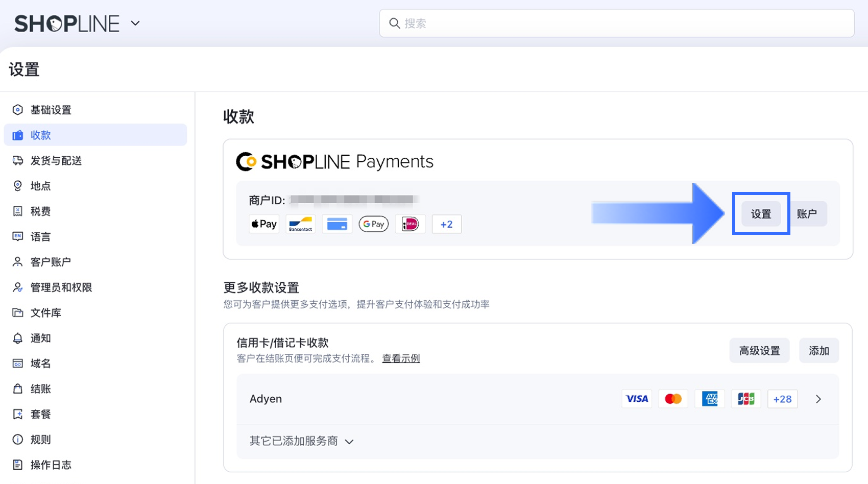Select 语言 menu item

95,236
